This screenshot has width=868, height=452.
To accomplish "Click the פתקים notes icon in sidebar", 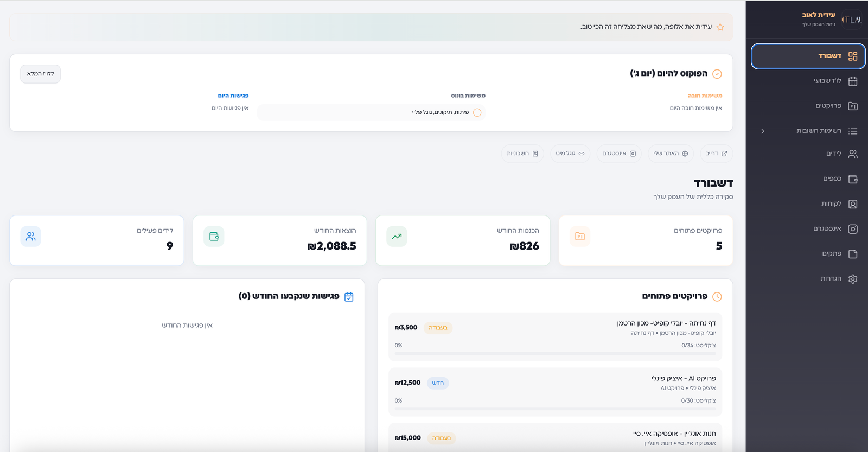I will (853, 254).
